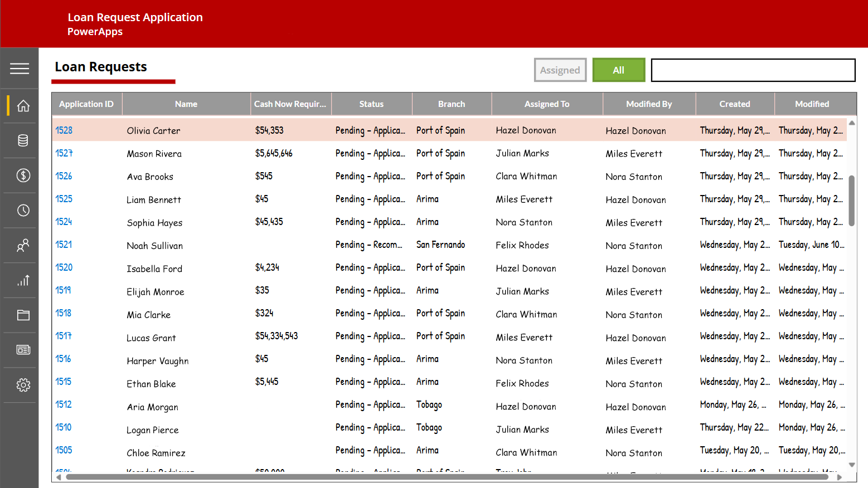868x488 pixels.
Task: Filter list with the Assigned button
Action: (x=560, y=70)
